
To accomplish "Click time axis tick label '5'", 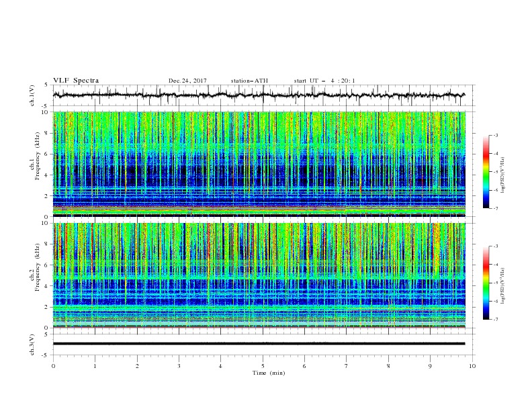I will pos(263,366).
